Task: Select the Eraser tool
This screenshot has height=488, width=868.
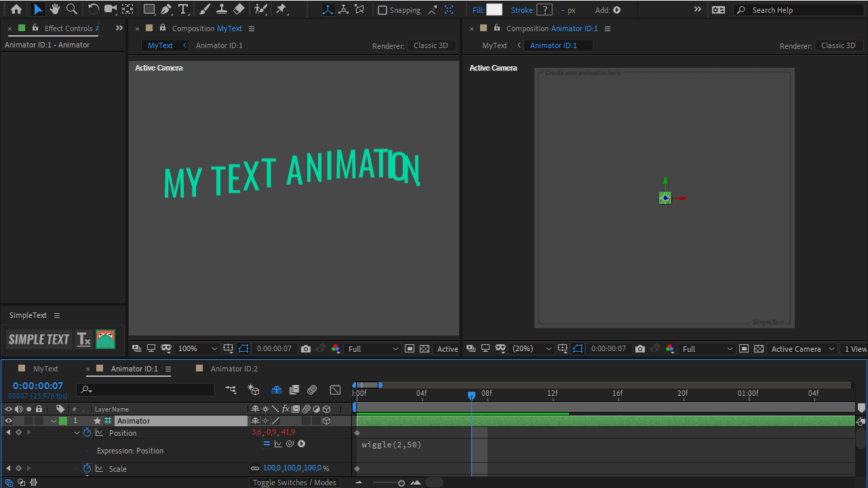Action: pyautogui.click(x=239, y=9)
